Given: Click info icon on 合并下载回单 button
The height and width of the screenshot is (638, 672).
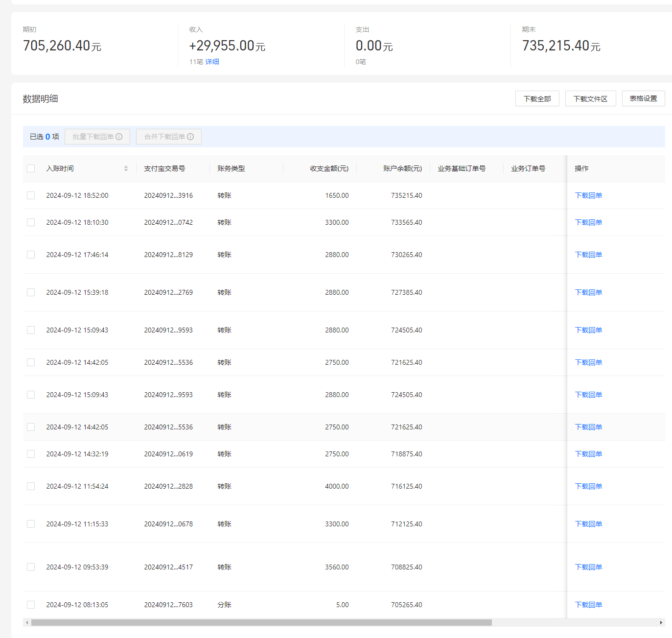Looking at the screenshot, I should [x=190, y=137].
